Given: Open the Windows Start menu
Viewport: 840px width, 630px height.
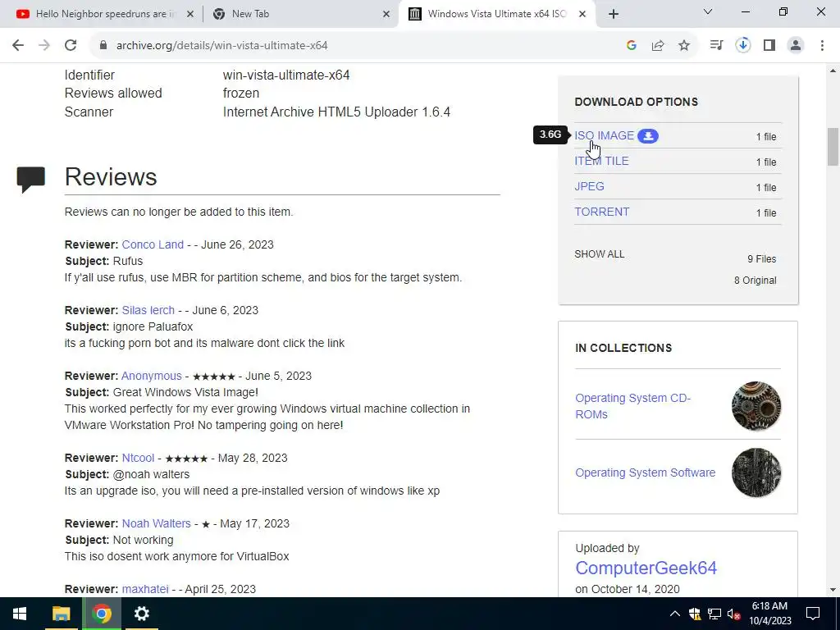Looking at the screenshot, I should (20, 614).
